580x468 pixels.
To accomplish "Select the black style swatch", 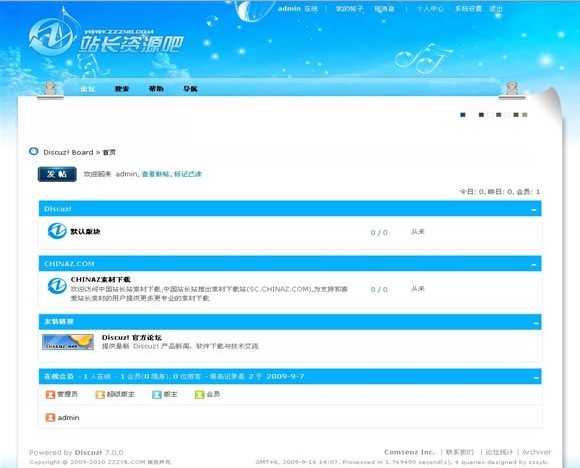I will tap(481, 115).
